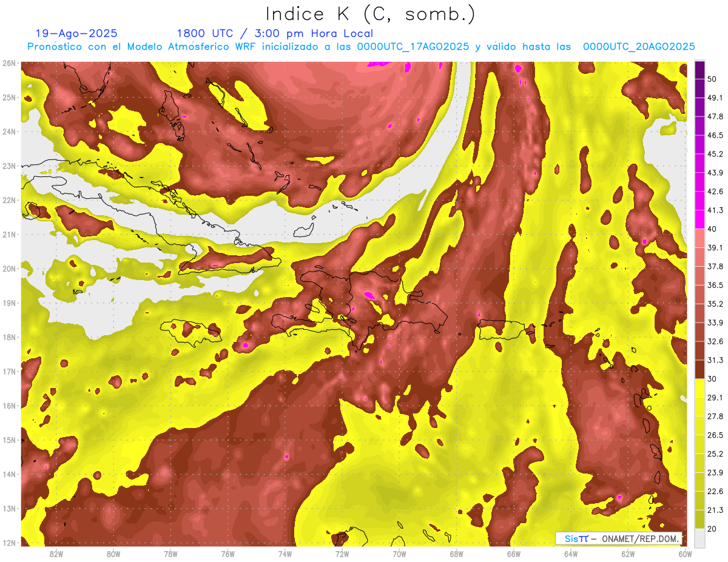
Task: Click colorbar value '20'
Action: tap(713, 529)
